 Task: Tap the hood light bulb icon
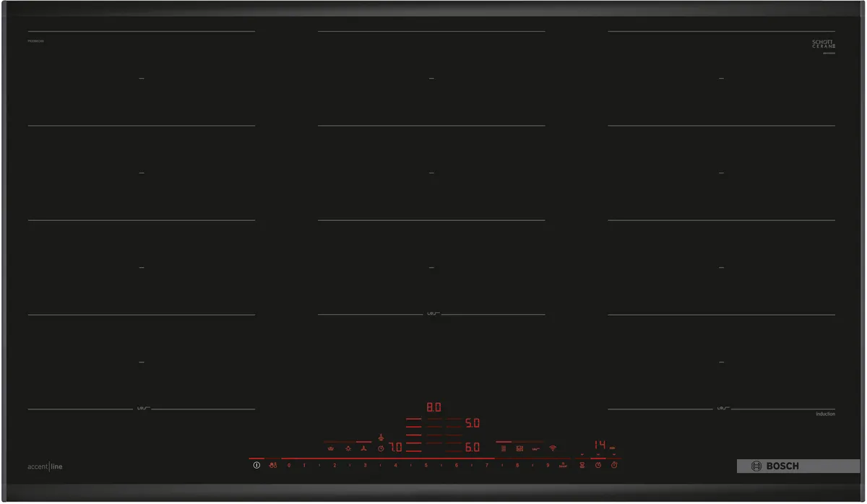click(348, 448)
